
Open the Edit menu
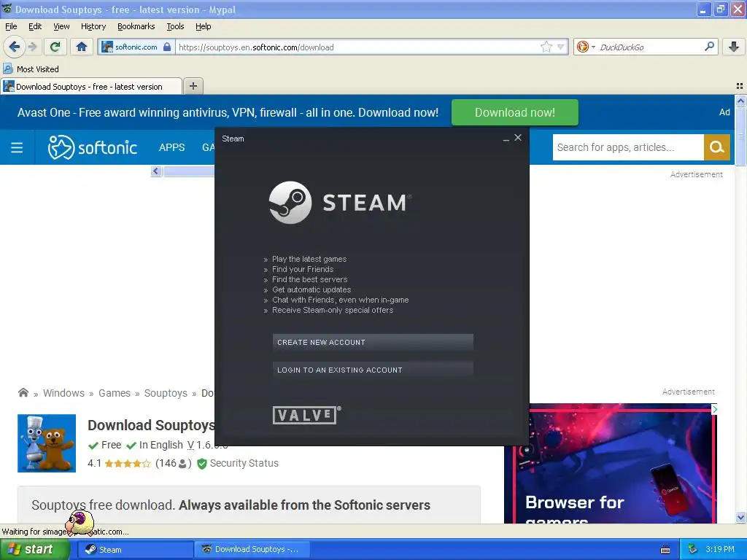click(x=35, y=26)
